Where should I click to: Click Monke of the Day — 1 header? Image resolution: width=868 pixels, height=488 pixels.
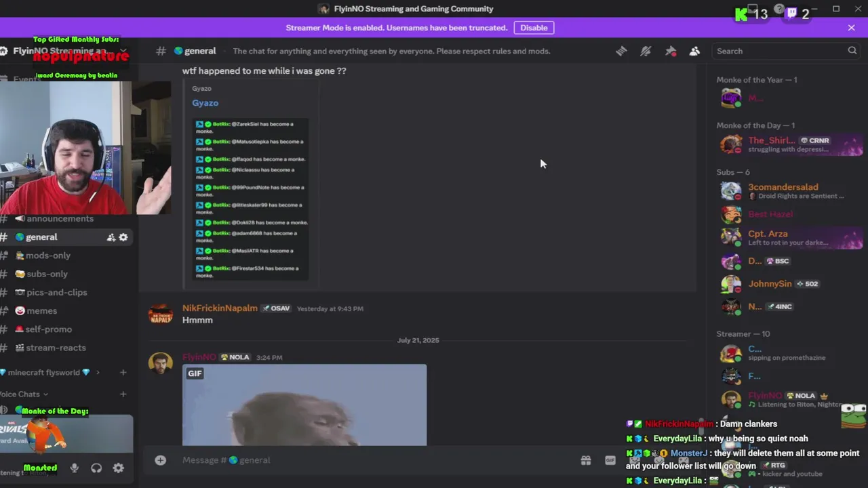point(755,125)
